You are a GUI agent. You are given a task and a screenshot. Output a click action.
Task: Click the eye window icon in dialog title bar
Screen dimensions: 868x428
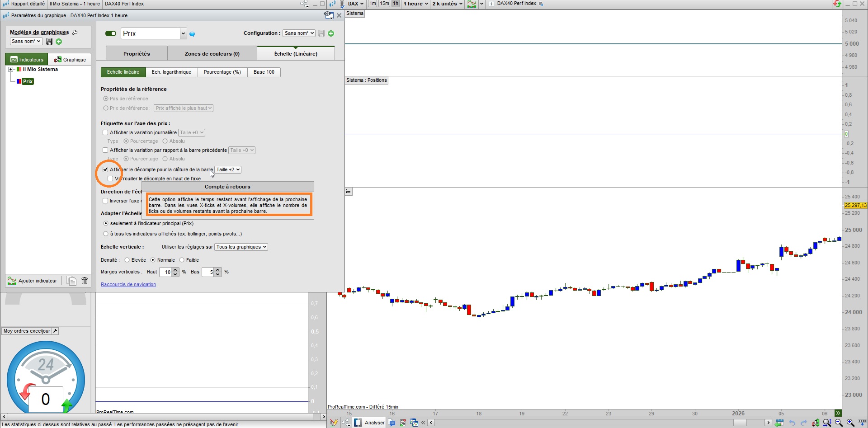pos(329,15)
